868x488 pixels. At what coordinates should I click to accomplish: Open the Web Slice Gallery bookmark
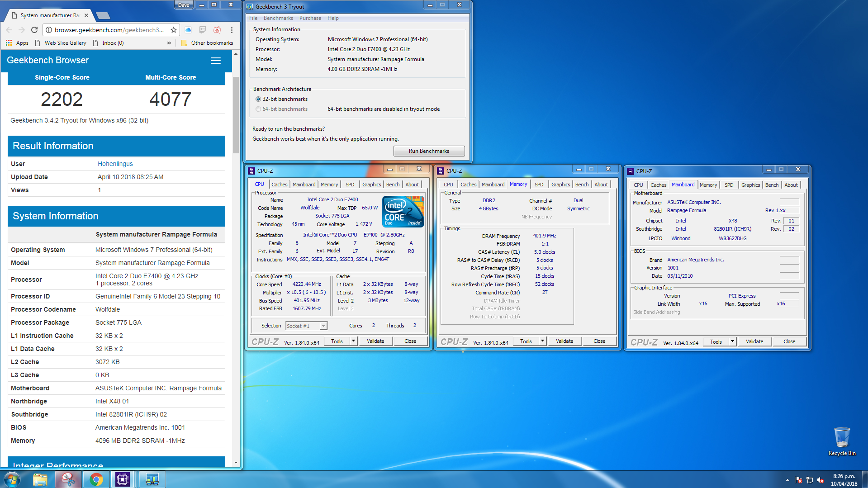[x=61, y=43]
